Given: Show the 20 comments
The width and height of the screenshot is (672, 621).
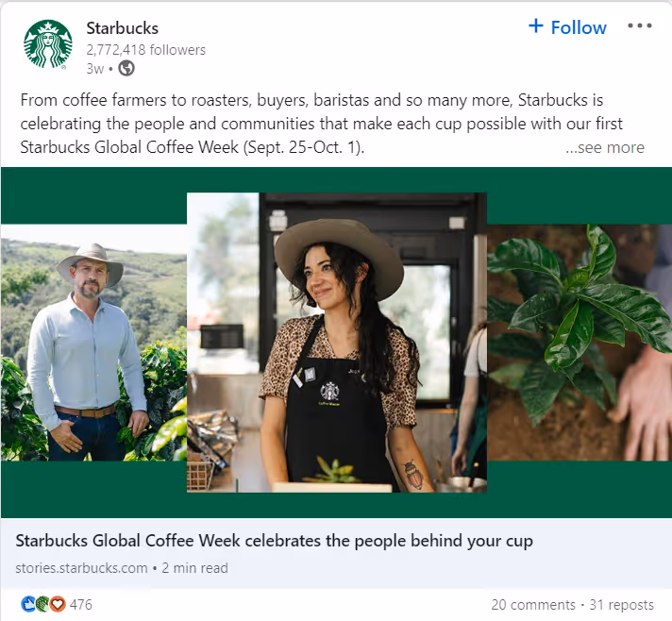Looking at the screenshot, I should tap(533, 605).
